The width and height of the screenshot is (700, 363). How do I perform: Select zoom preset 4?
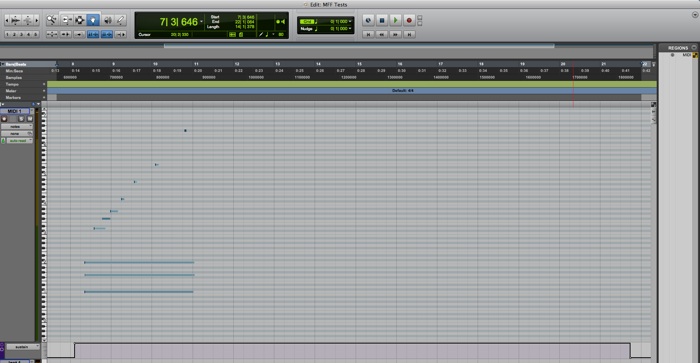[x=28, y=34]
